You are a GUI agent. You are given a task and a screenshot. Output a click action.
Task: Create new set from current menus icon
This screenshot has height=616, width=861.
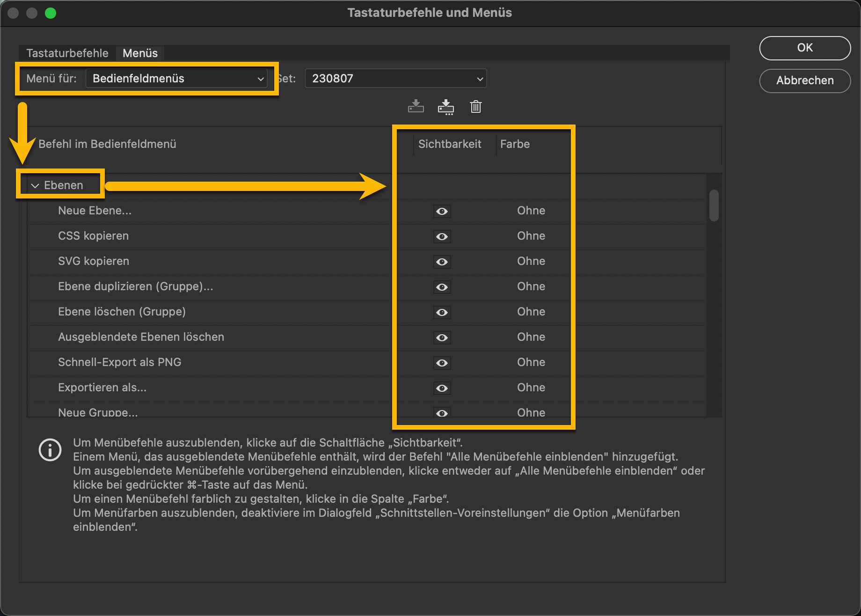[x=445, y=107]
